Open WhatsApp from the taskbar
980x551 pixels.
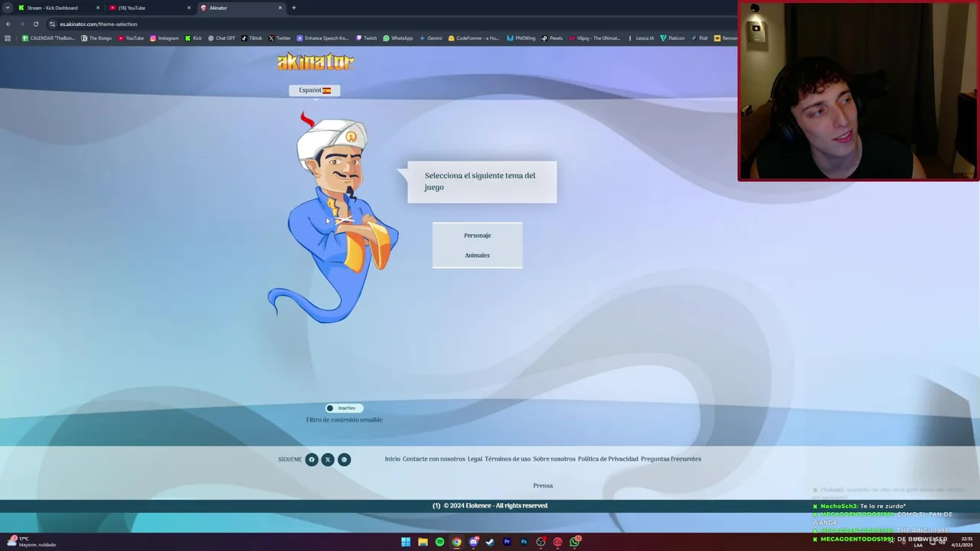click(x=574, y=542)
